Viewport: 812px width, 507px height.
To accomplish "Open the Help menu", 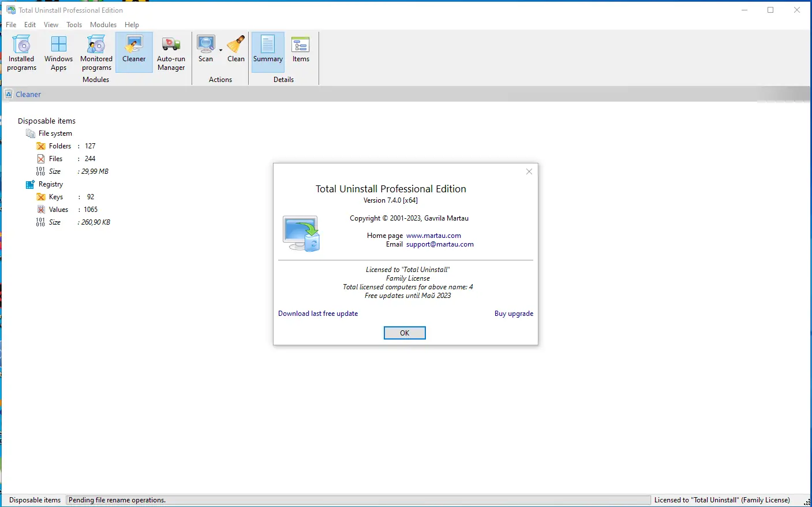I will click(132, 25).
